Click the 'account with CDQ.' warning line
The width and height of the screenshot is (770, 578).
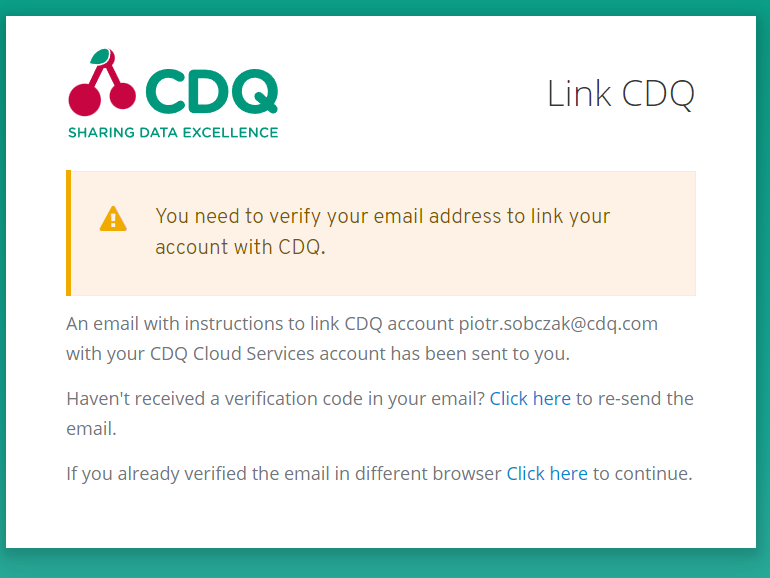pos(241,247)
